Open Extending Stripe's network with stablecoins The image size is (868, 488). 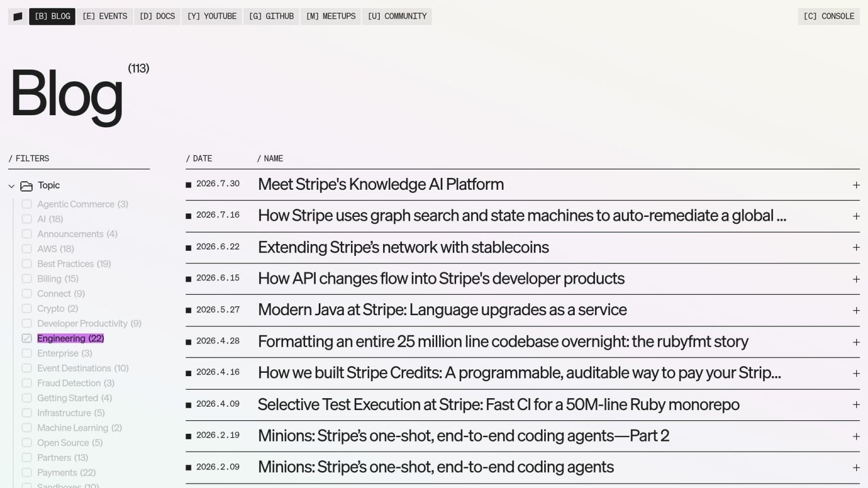[403, 247]
